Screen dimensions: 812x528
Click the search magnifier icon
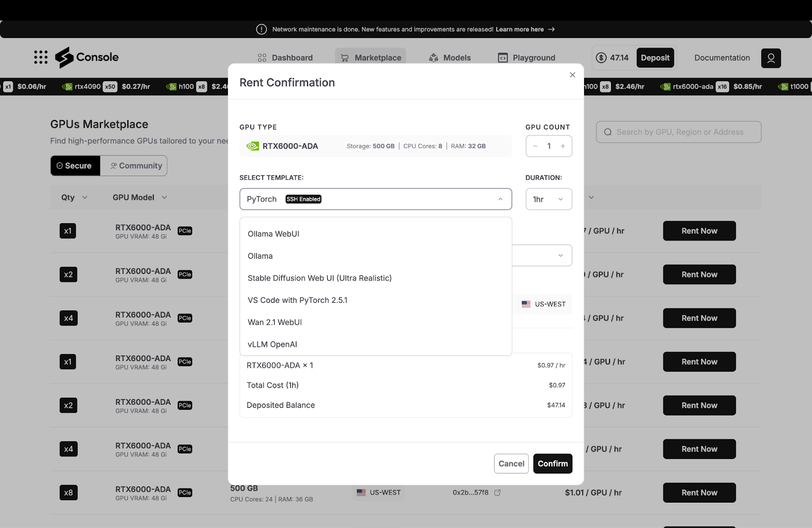pyautogui.click(x=608, y=132)
